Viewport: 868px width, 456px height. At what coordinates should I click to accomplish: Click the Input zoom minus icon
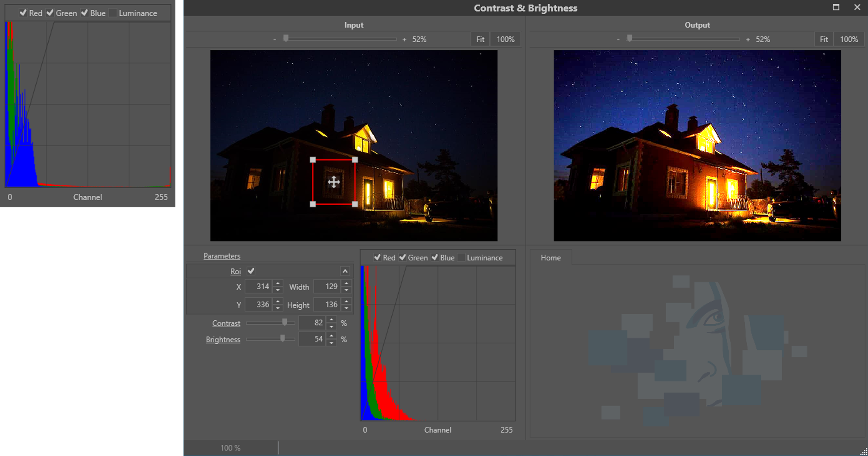pos(274,39)
